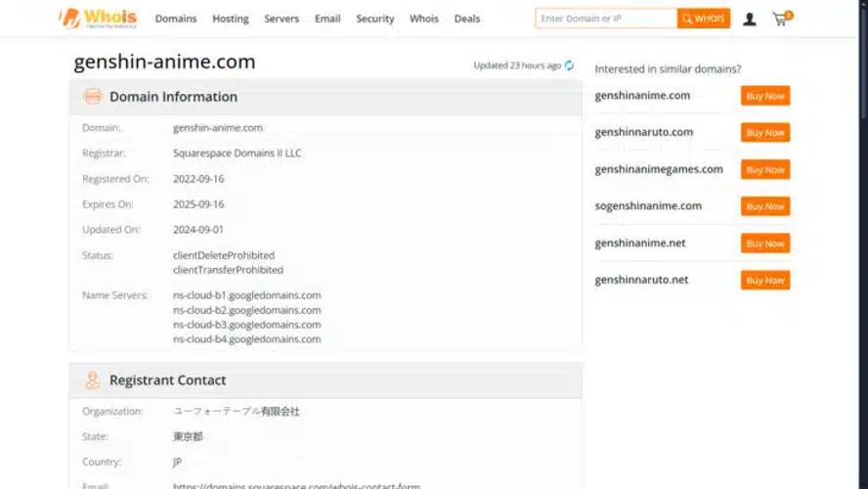868x489 pixels.
Task: Buy Now for genshinanime.com
Action: 765,96
